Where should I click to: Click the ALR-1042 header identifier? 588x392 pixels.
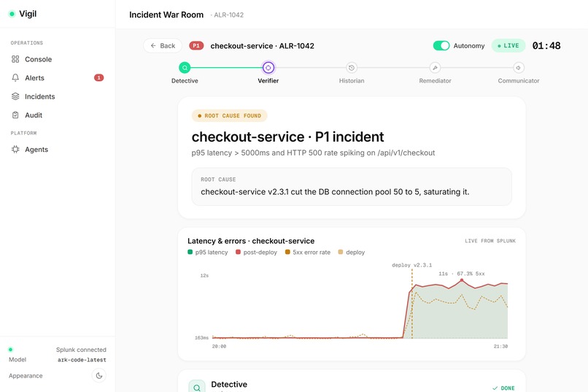[x=229, y=15]
